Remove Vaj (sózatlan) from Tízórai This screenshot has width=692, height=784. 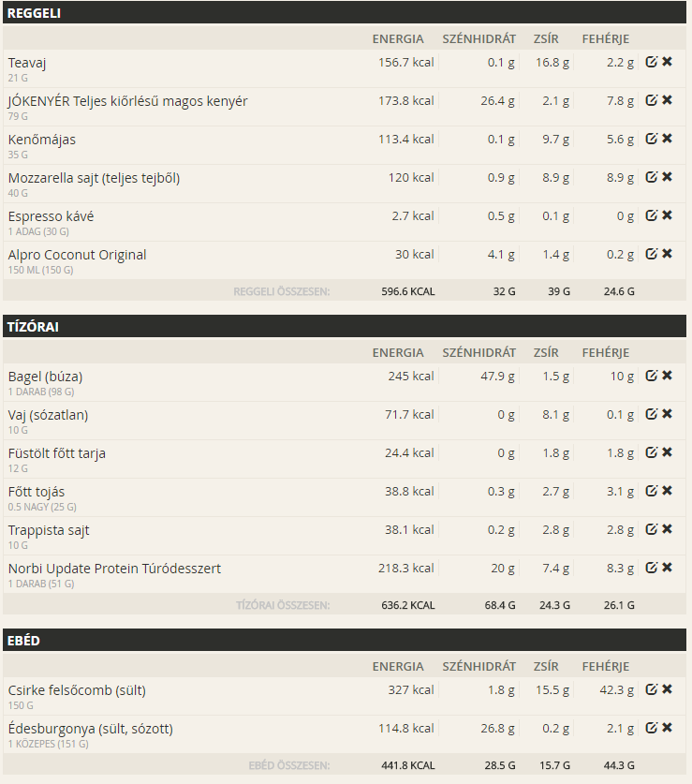point(667,414)
